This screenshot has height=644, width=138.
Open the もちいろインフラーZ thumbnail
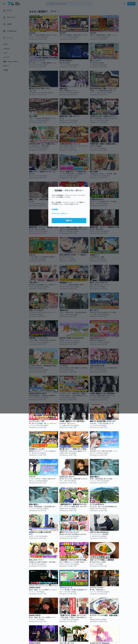pos(43,51)
